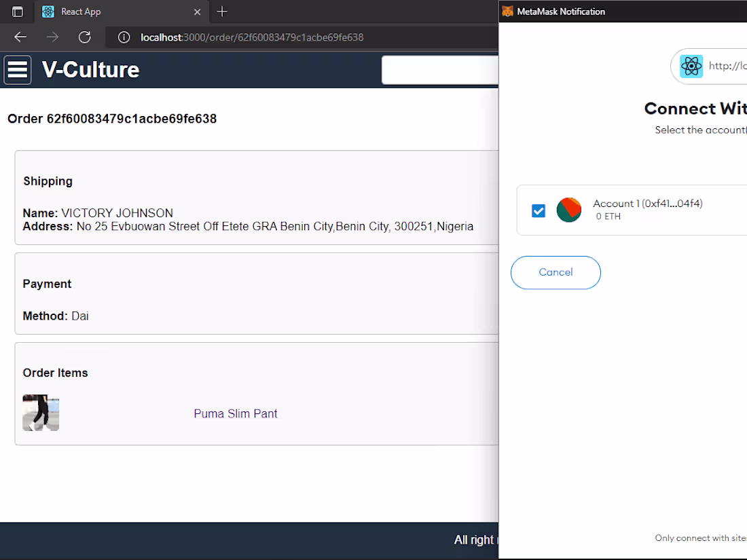The width and height of the screenshot is (747, 560).
Task: Click the Account 1 avatar circle
Action: pos(569,210)
